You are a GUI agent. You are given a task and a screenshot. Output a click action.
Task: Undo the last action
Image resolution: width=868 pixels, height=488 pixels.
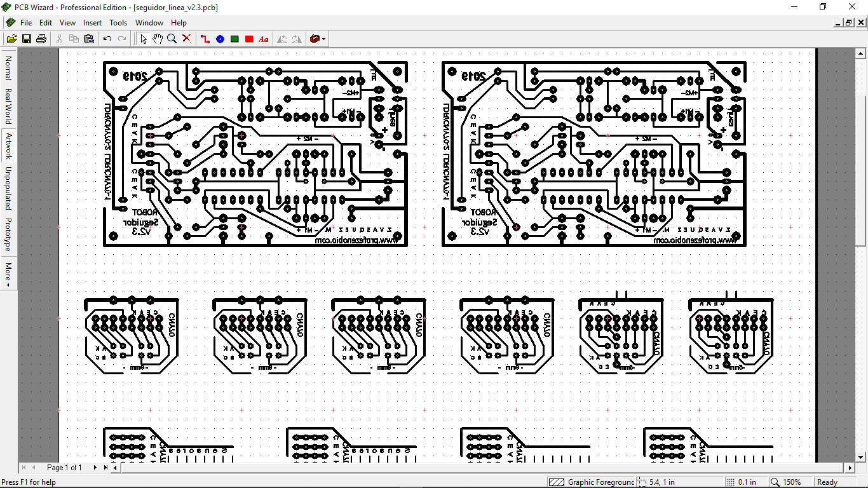(x=107, y=39)
